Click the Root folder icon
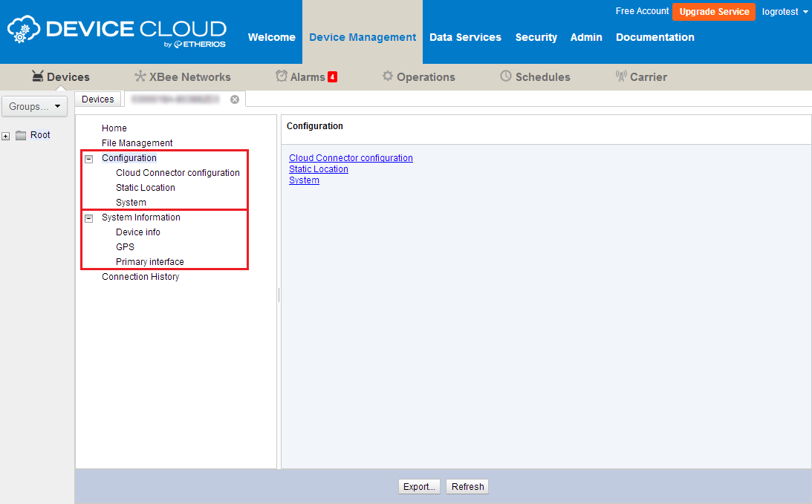 [x=21, y=136]
